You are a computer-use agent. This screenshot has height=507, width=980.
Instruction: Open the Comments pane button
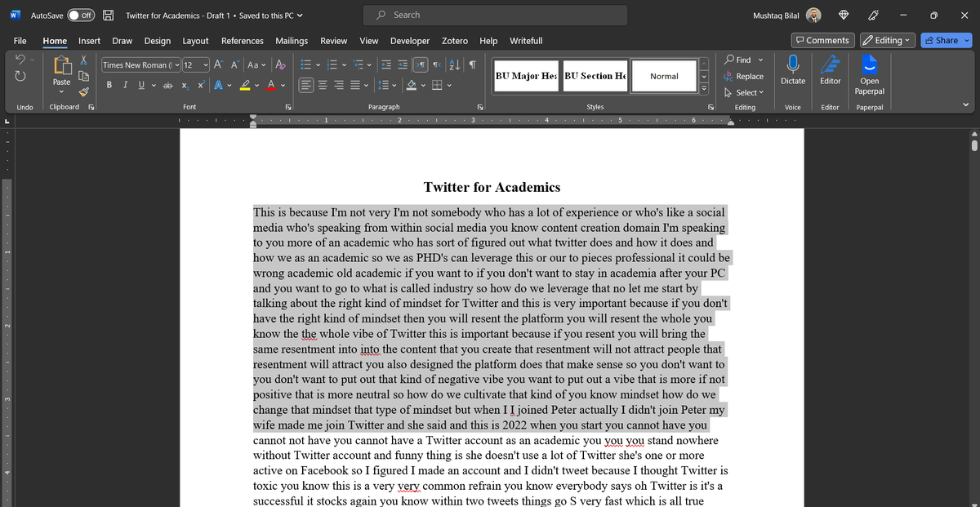(822, 40)
